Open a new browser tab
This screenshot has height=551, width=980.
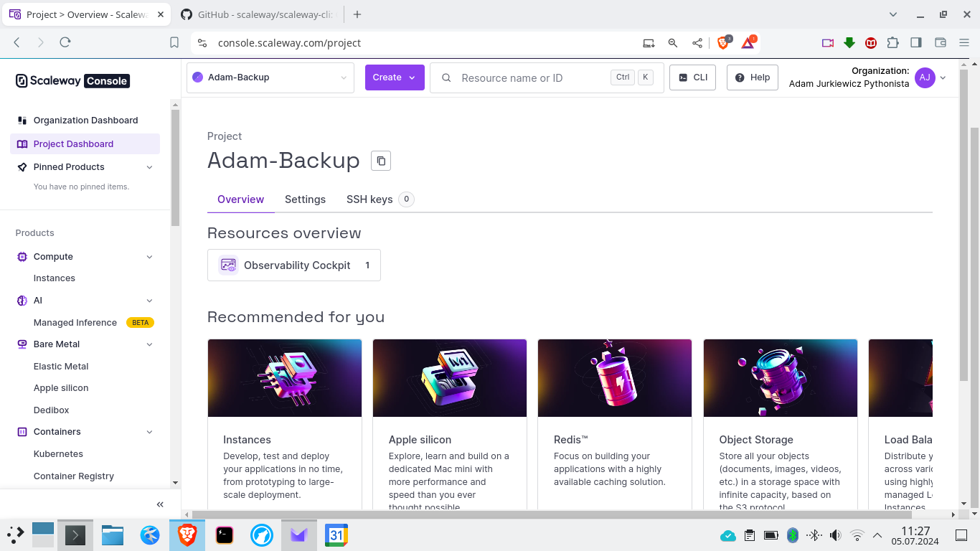[x=357, y=14]
